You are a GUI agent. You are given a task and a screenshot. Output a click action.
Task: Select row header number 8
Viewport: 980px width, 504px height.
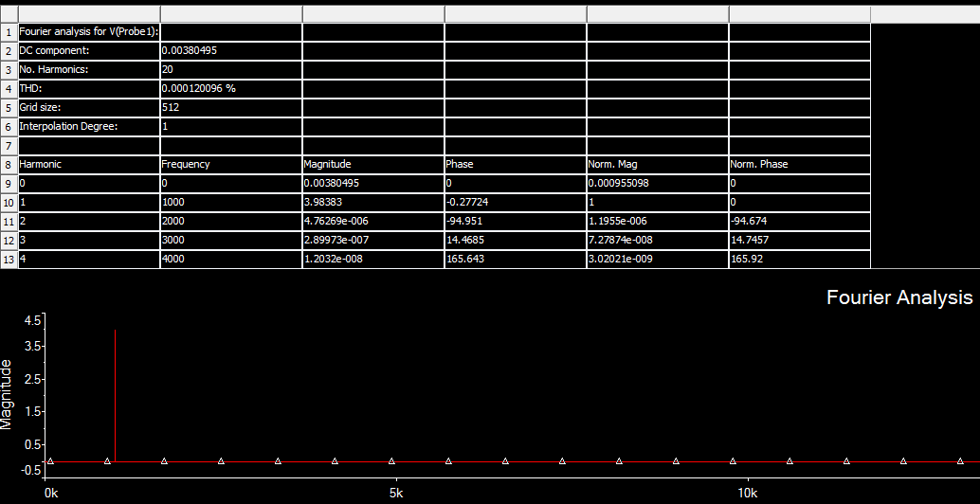click(9, 164)
